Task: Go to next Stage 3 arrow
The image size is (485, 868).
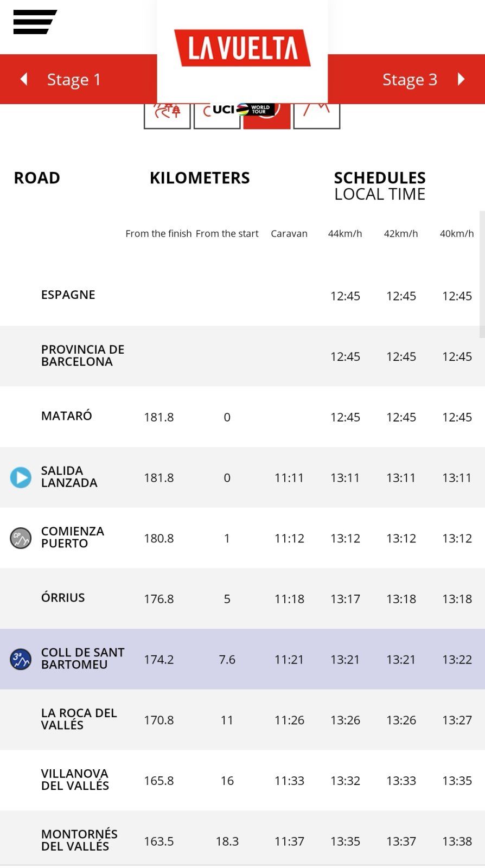Action: [461, 79]
